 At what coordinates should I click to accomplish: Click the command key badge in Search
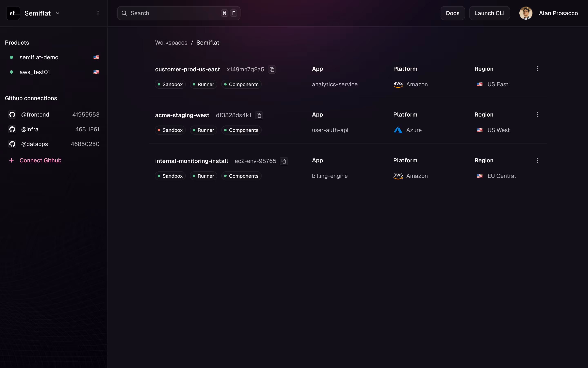point(225,13)
